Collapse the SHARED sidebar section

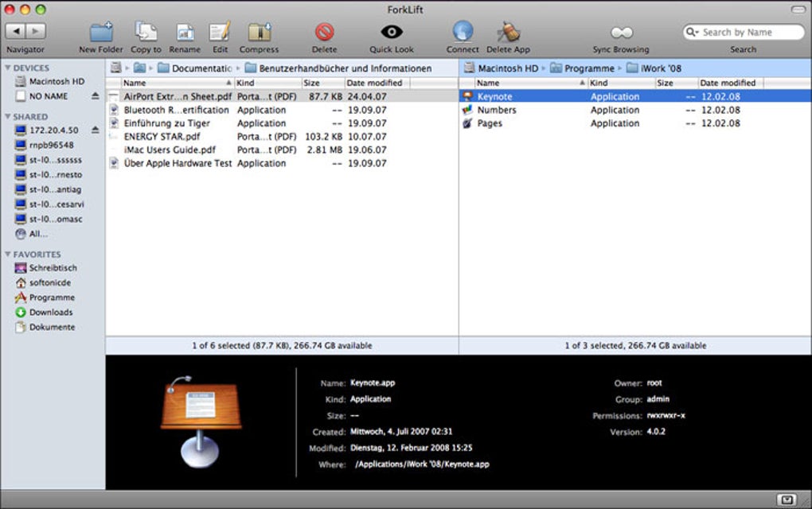pos(8,116)
